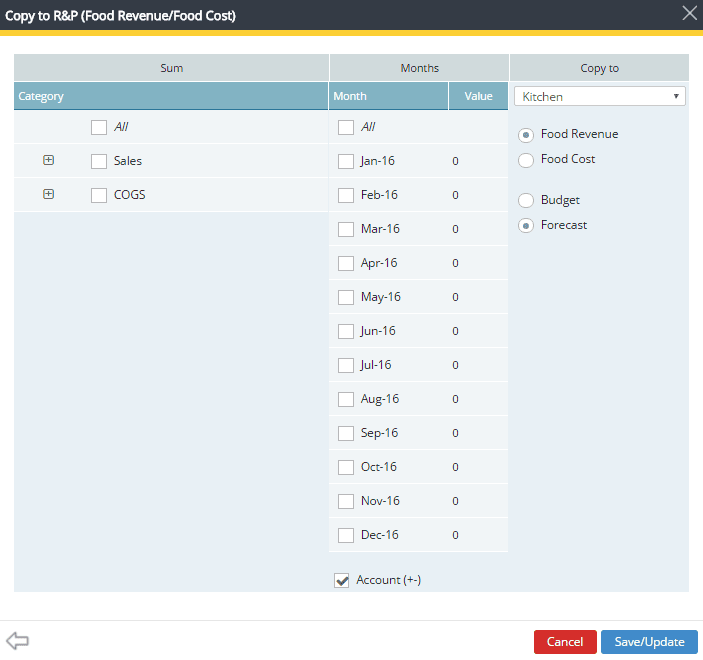Click the Save/Update button
Screen dimensions: 703x660
(649, 642)
